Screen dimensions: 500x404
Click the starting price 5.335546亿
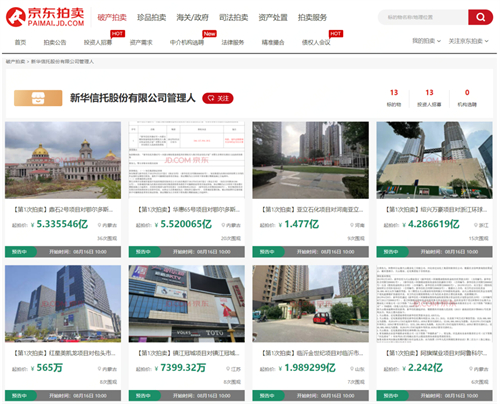click(62, 224)
